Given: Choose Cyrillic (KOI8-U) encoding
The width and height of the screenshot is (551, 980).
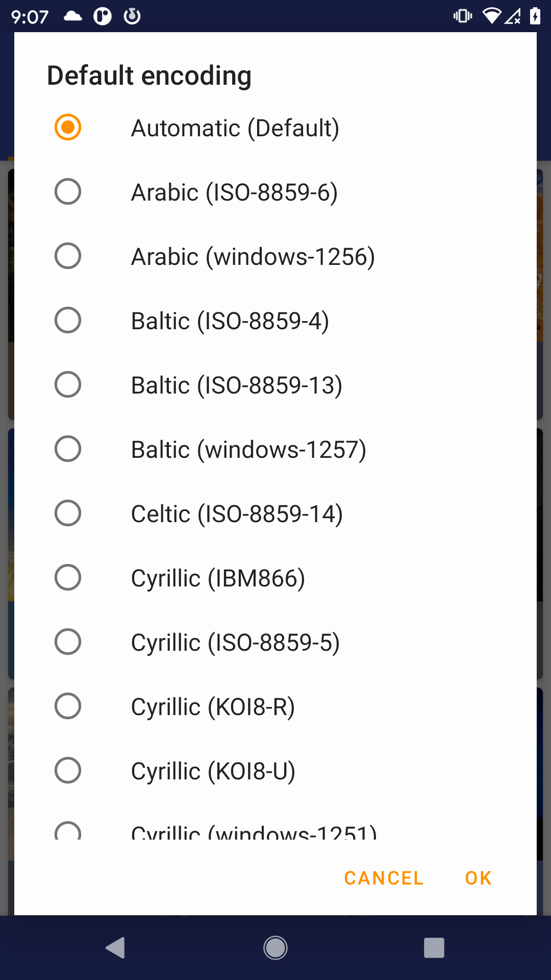Looking at the screenshot, I should 68,770.
